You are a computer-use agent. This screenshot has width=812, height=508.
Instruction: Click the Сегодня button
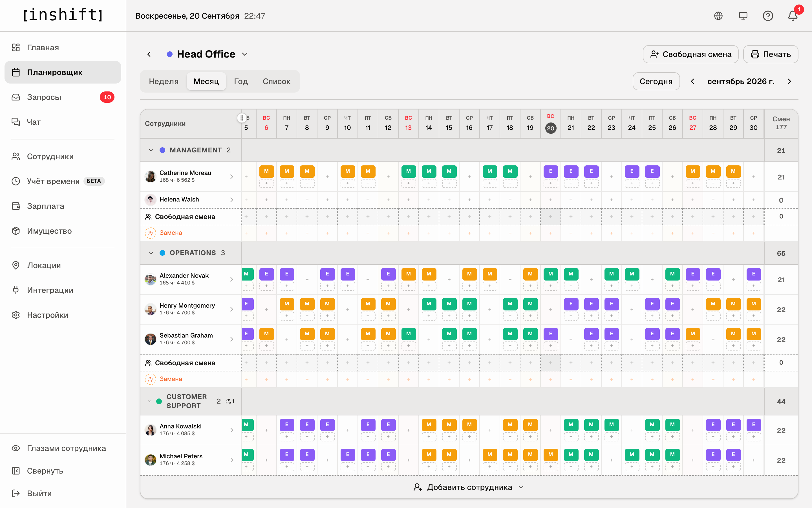[656, 81]
